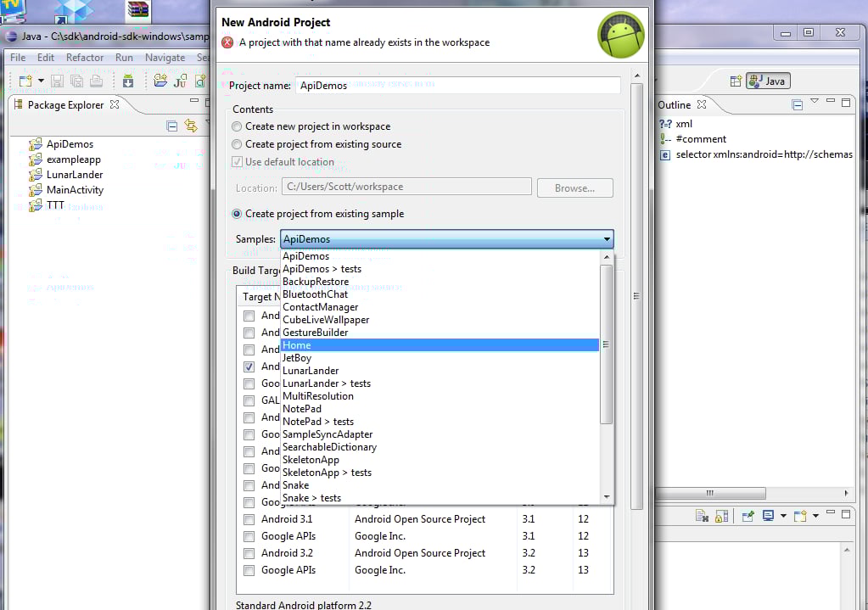Click the Save icon in the toolbar
The image size is (868, 610).
pos(57,81)
